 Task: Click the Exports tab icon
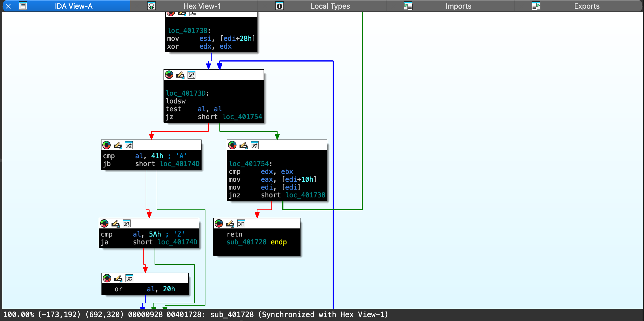[x=536, y=6]
